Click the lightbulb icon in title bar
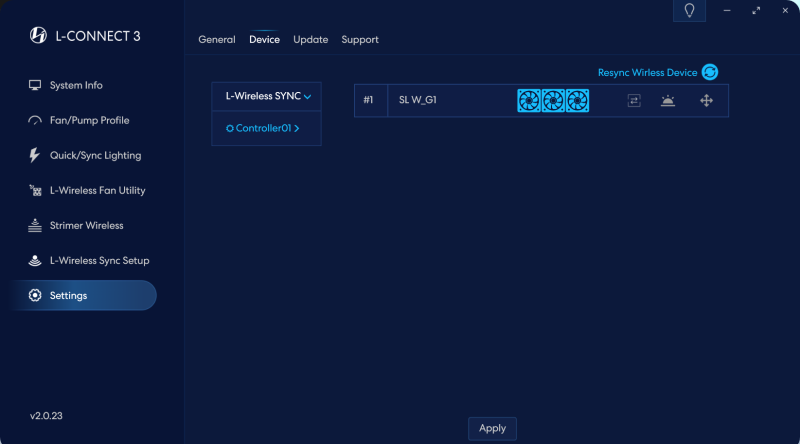Image resolution: width=800 pixels, height=444 pixels. pyautogui.click(x=689, y=11)
